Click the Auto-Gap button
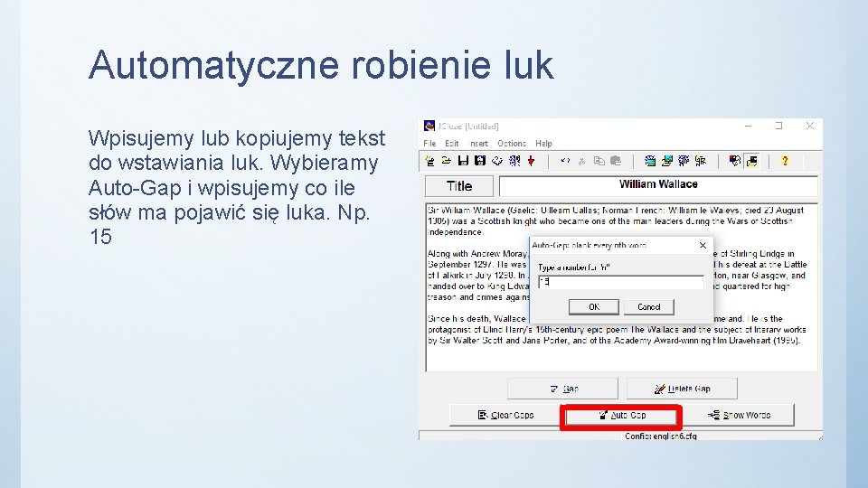 (x=621, y=416)
